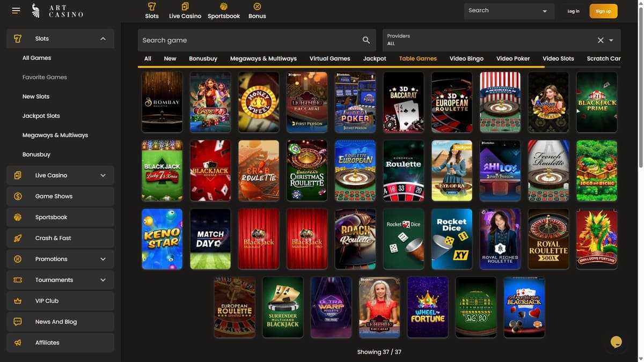Click the sidebar Sportsbook ball icon
The height and width of the screenshot is (362, 644).
[18, 217]
